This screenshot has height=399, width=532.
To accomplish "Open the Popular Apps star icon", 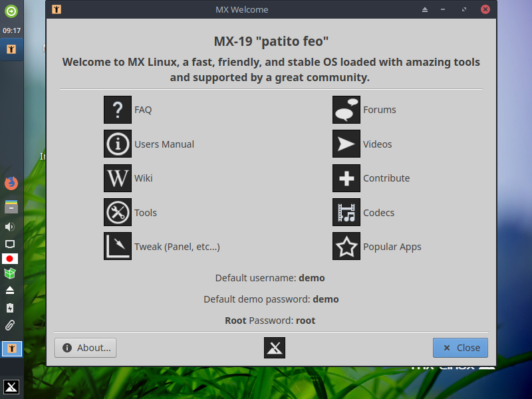I will click(346, 246).
